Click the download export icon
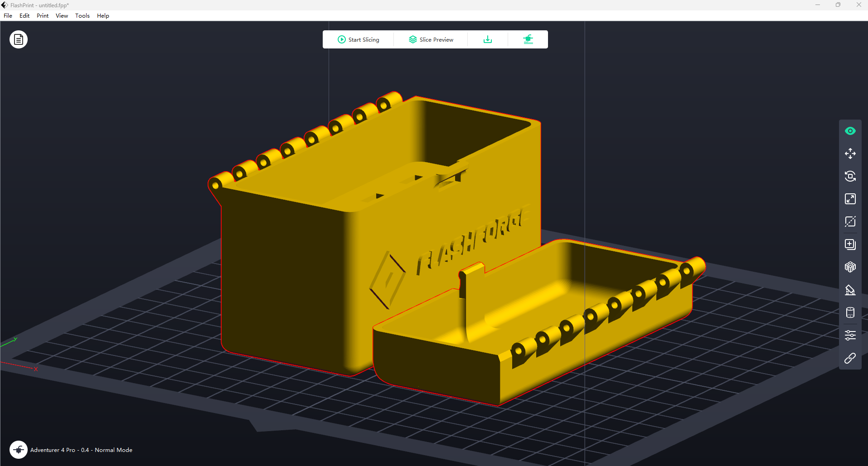The height and width of the screenshot is (466, 868). click(487, 39)
